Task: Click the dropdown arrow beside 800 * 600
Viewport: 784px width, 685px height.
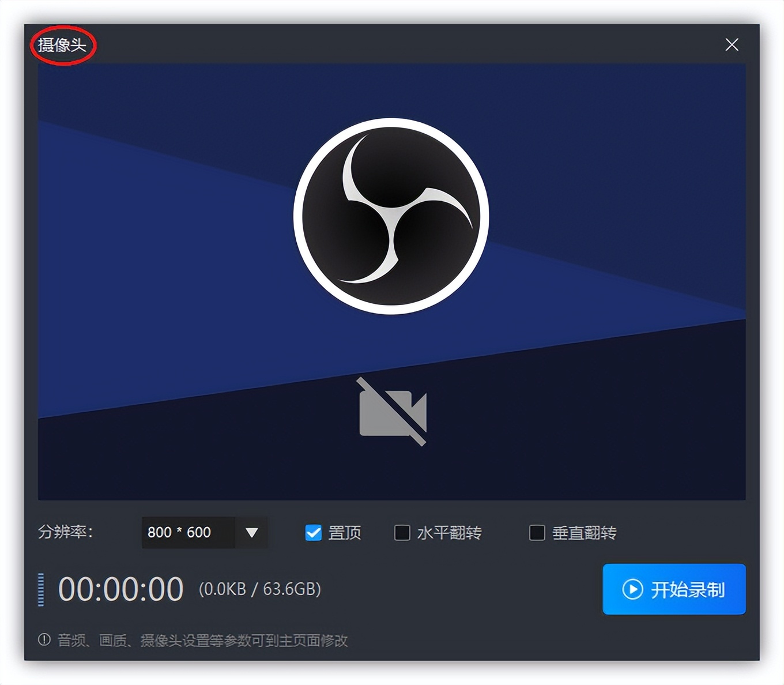Action: click(252, 533)
